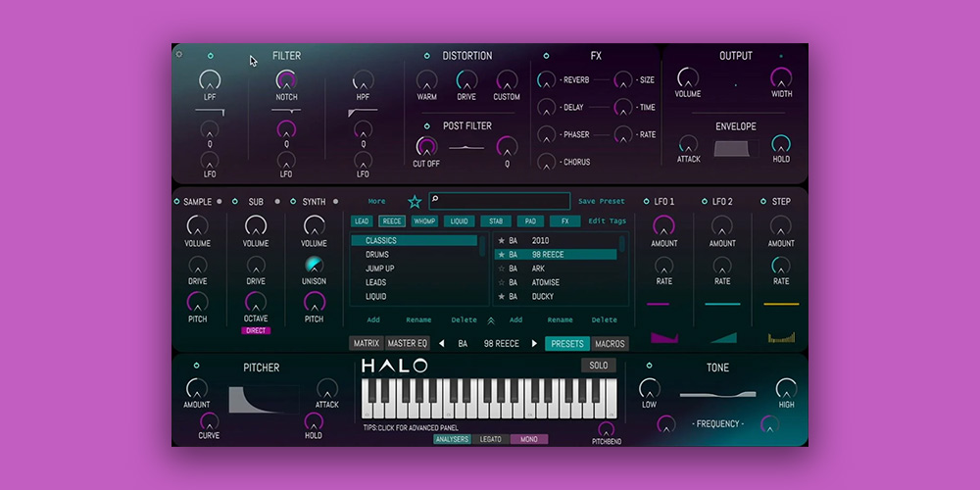Click the LFO 1 rate slider bar
Viewport: 980px width, 490px height.
coord(659,305)
